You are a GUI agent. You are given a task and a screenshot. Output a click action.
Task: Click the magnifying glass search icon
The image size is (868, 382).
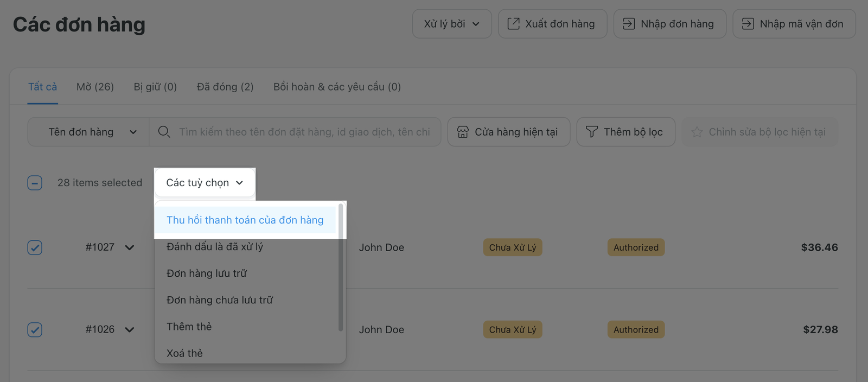pos(164,132)
